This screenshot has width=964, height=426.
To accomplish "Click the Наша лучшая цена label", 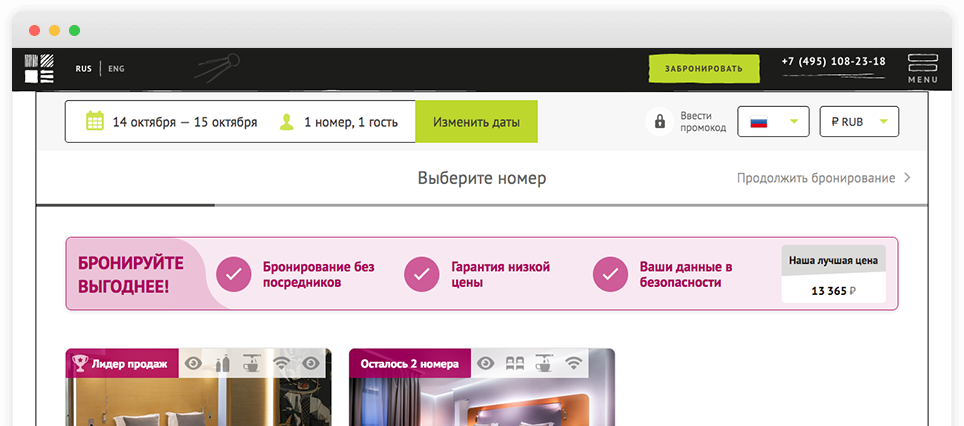I will [834, 261].
